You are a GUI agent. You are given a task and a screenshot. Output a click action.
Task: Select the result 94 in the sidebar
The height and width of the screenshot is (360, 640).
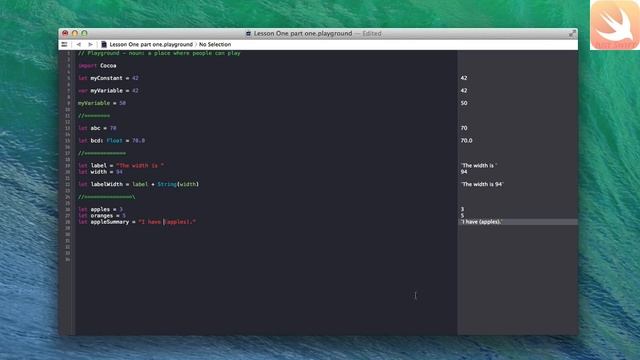pos(464,172)
